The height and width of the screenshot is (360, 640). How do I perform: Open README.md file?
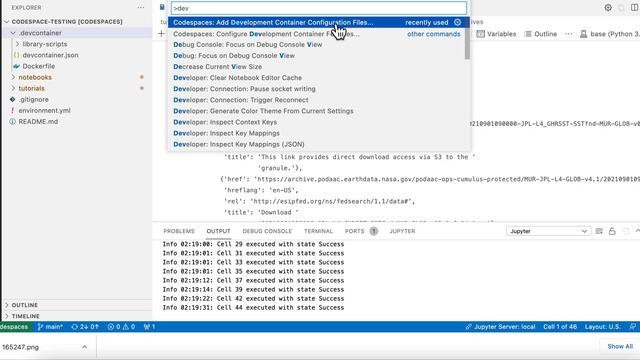38,121
